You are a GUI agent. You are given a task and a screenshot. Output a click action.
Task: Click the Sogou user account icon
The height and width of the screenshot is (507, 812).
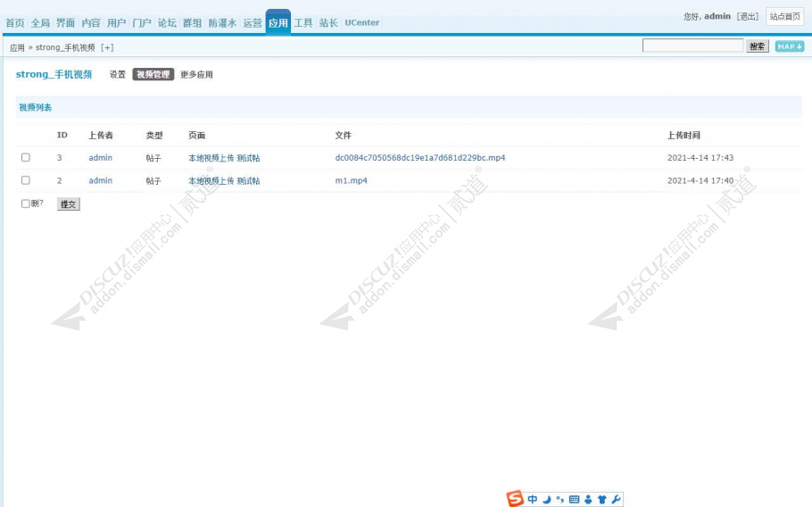(588, 499)
